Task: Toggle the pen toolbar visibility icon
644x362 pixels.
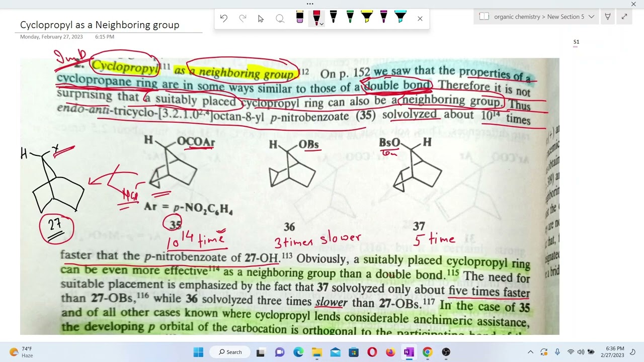Action: (608, 17)
